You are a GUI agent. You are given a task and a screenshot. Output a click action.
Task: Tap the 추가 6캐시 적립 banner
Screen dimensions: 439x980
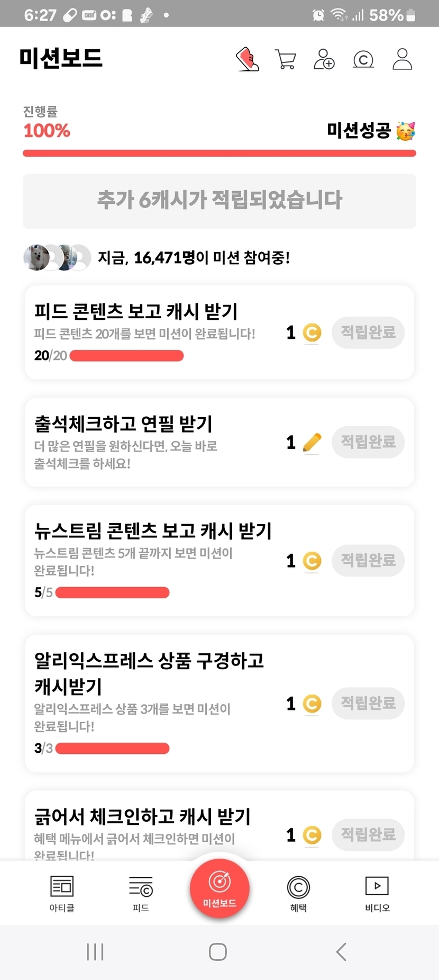[x=219, y=201]
